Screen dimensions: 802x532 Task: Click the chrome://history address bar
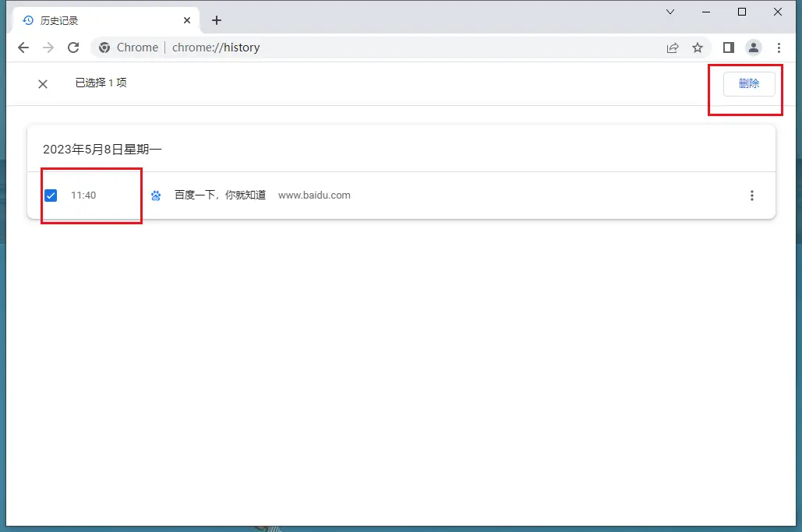pos(390,48)
